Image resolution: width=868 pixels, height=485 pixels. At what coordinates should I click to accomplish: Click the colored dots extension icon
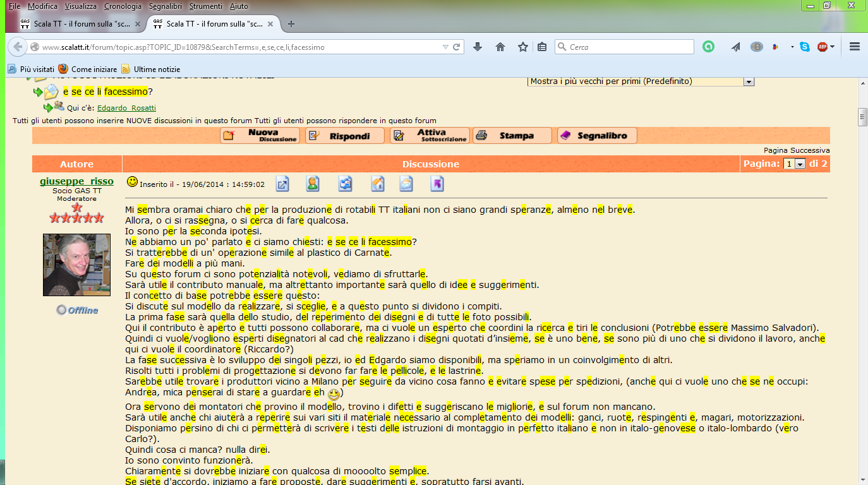click(x=775, y=47)
